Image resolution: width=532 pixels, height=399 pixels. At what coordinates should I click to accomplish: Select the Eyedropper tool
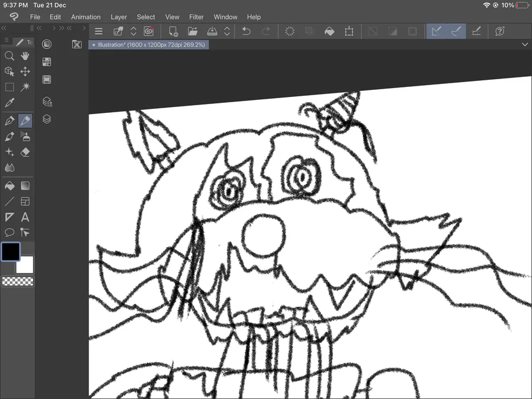(9, 102)
